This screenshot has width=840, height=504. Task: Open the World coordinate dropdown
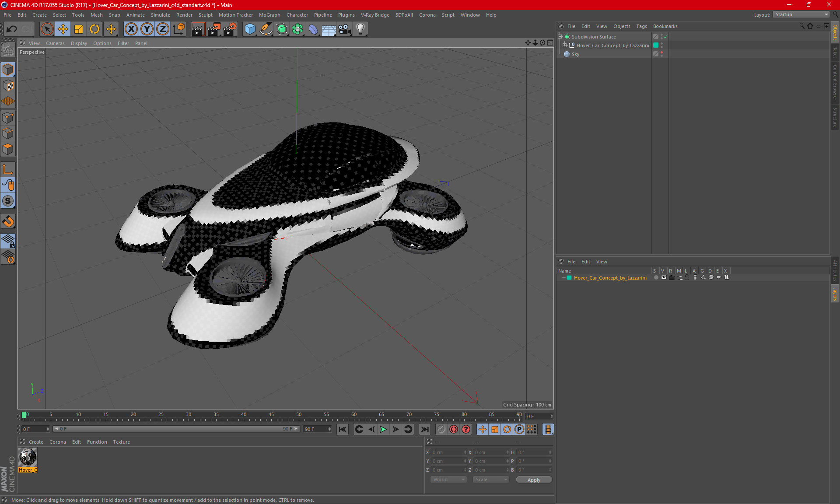click(449, 479)
